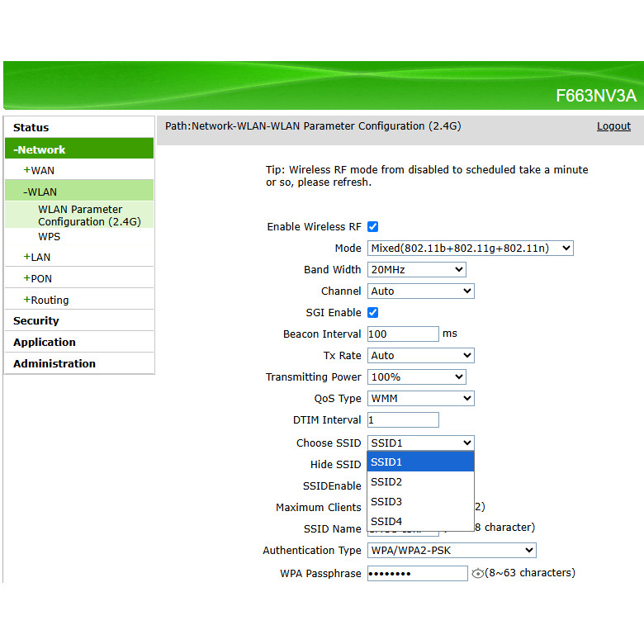Toggle the SGI Enable checkbox

pos(372,313)
